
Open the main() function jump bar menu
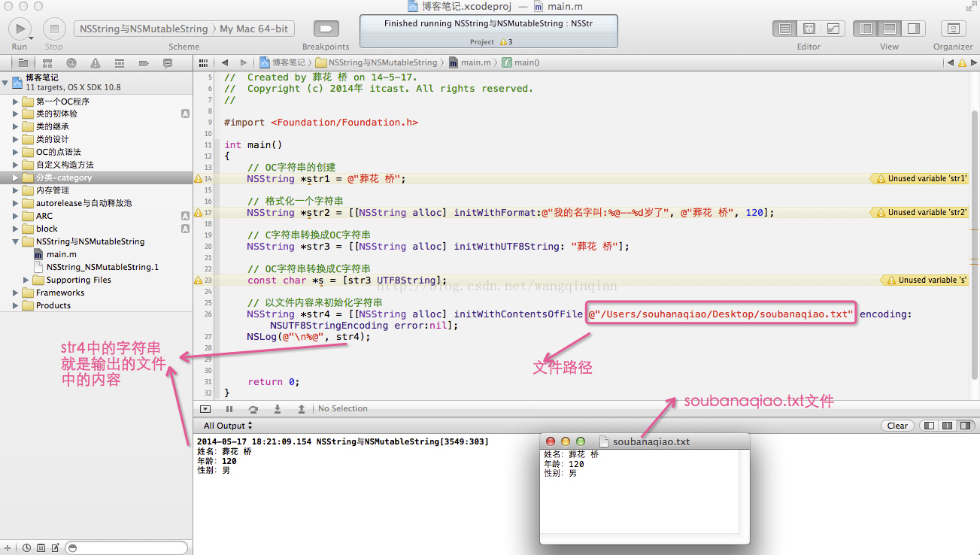521,62
